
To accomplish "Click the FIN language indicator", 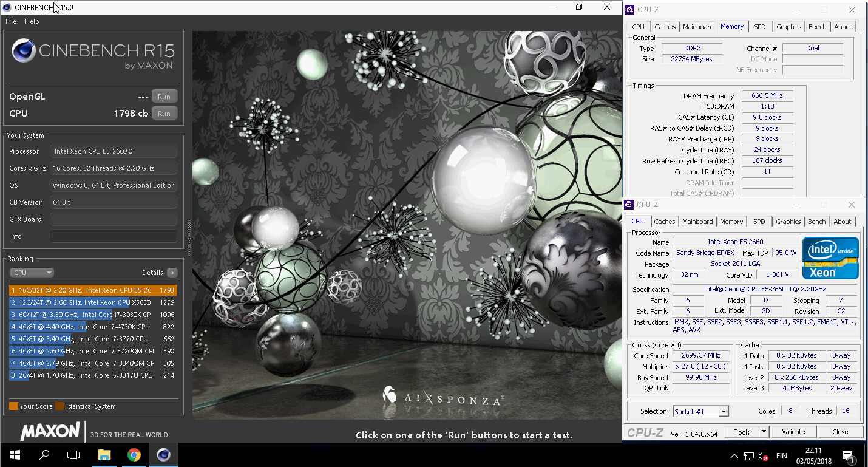I will pos(782,455).
